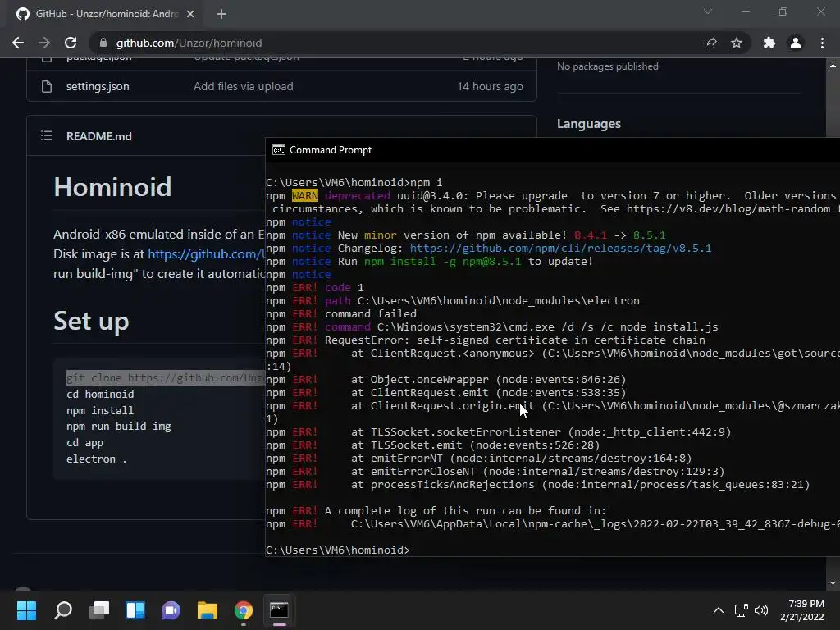Click the final C:\Users\VM6\hominoid> prompt line
Image resolution: width=840 pixels, height=630 pixels.
[x=337, y=550]
